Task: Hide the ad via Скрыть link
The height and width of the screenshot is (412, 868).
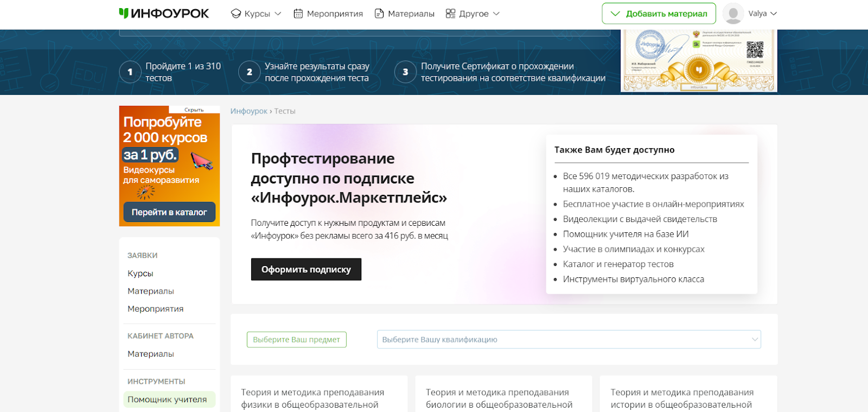Action: click(194, 110)
